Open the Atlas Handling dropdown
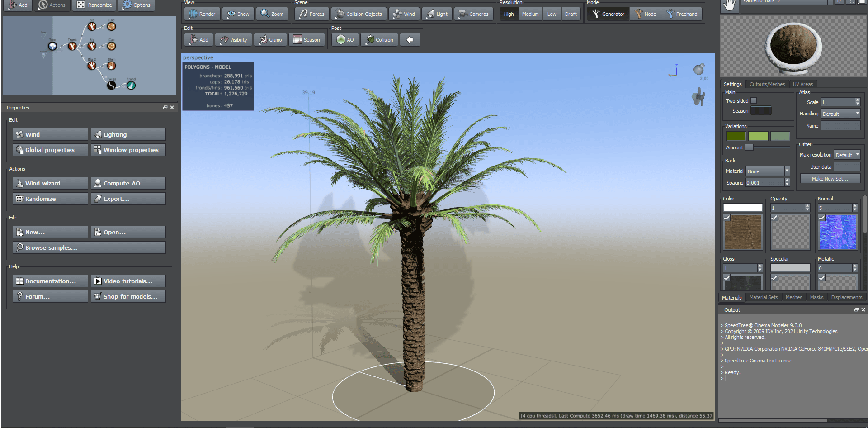Image resolution: width=868 pixels, height=428 pixels. pos(840,114)
